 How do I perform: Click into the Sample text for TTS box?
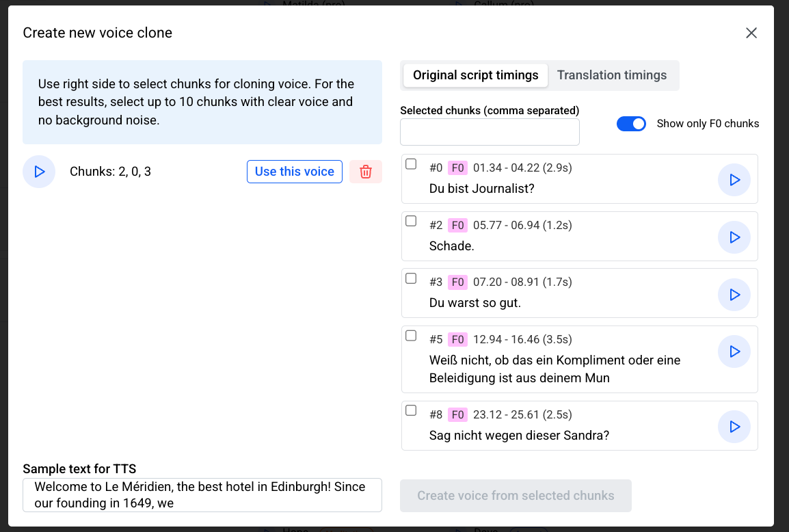202,495
